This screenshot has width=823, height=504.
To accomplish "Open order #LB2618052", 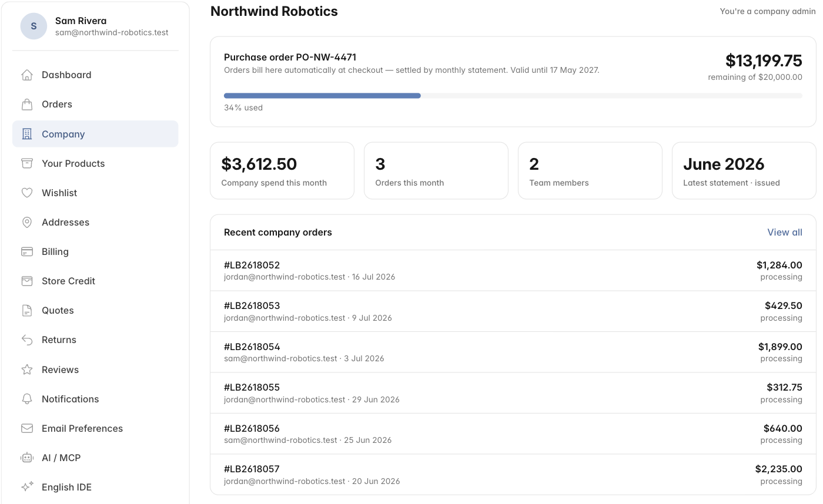I will [x=513, y=270].
